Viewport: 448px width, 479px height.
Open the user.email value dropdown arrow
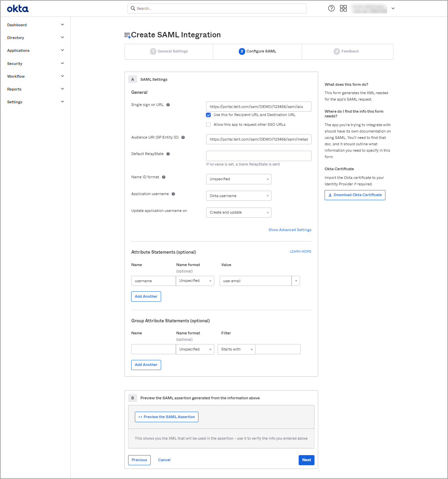click(x=296, y=281)
